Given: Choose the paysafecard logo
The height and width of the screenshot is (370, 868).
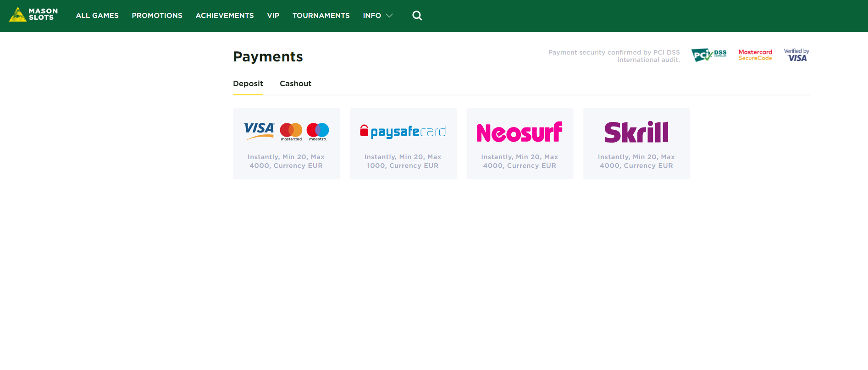Looking at the screenshot, I should tap(403, 132).
